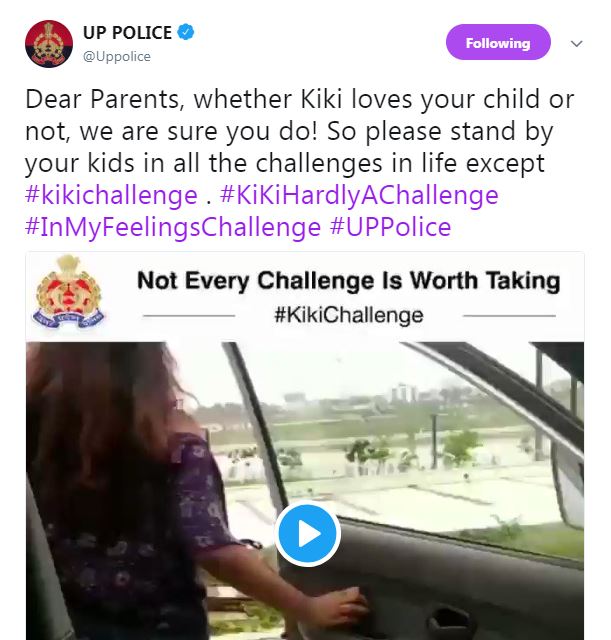Click the UP Police emblem in video banner

point(68,295)
